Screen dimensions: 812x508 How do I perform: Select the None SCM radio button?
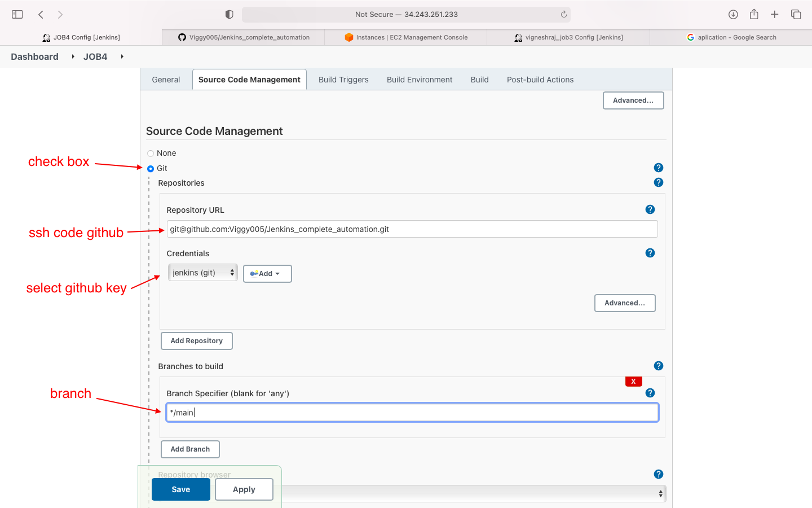(151, 154)
